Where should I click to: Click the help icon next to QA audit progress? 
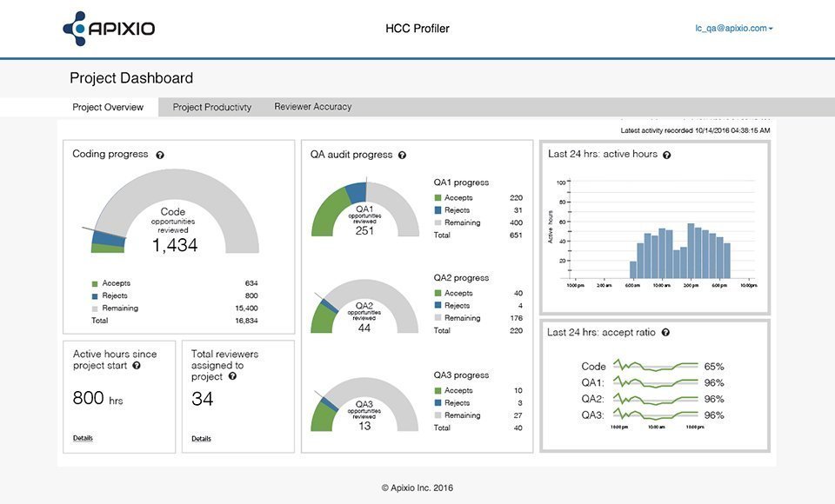(402, 155)
